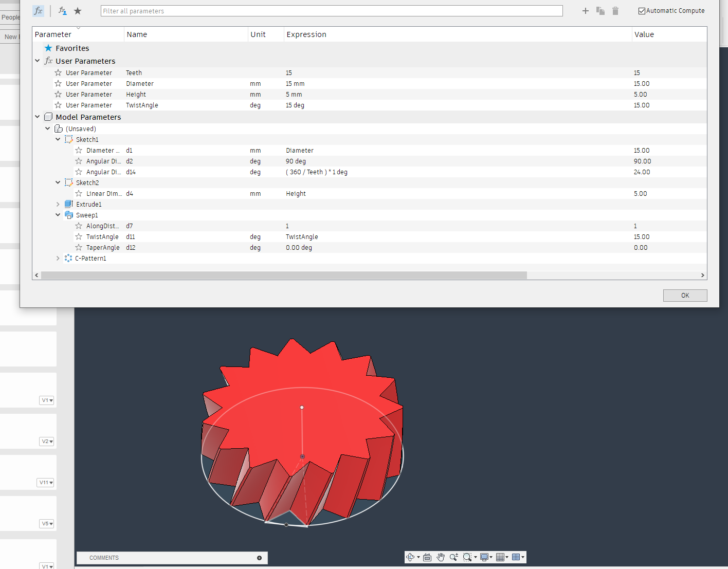
Task: Click the People panel label
Action: 10,17
